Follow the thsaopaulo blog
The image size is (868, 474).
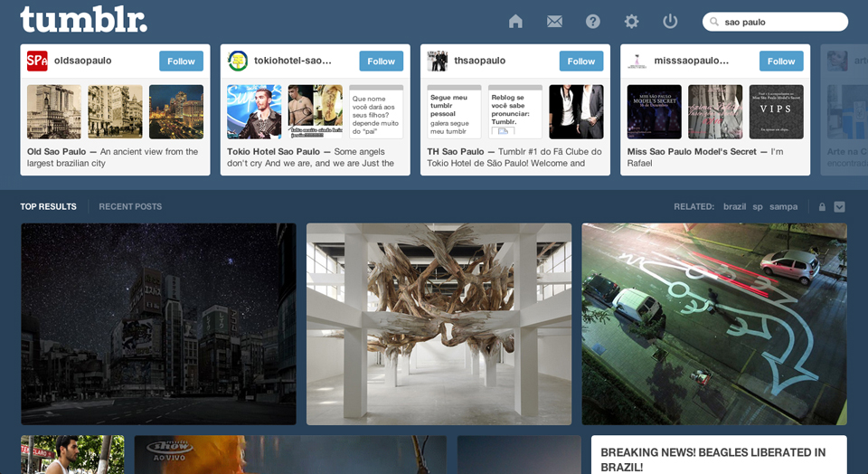(581, 61)
